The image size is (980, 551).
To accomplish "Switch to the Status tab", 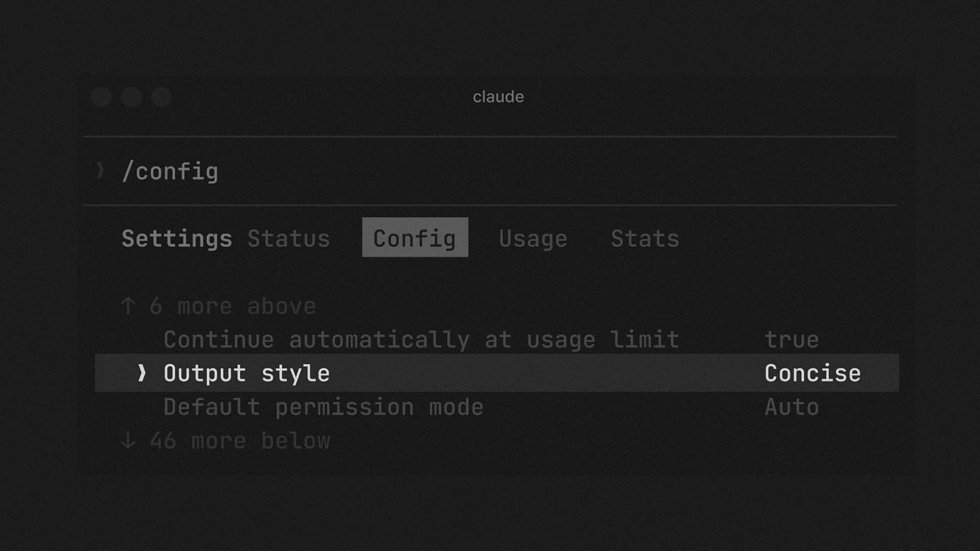I will pyautogui.click(x=289, y=238).
